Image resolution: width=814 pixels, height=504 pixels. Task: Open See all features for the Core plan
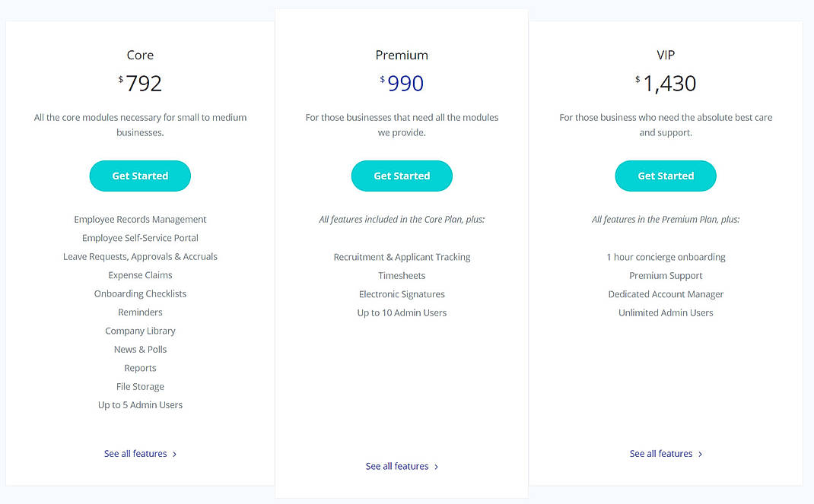pyautogui.click(x=135, y=453)
